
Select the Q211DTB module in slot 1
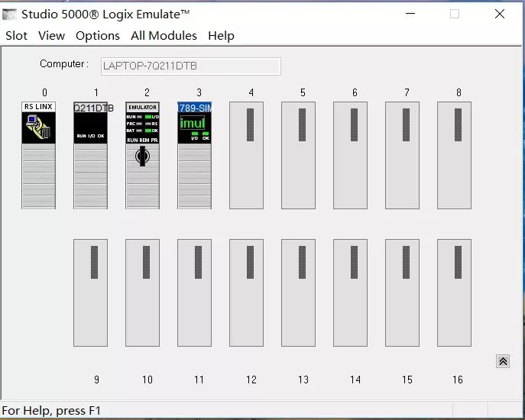point(90,155)
